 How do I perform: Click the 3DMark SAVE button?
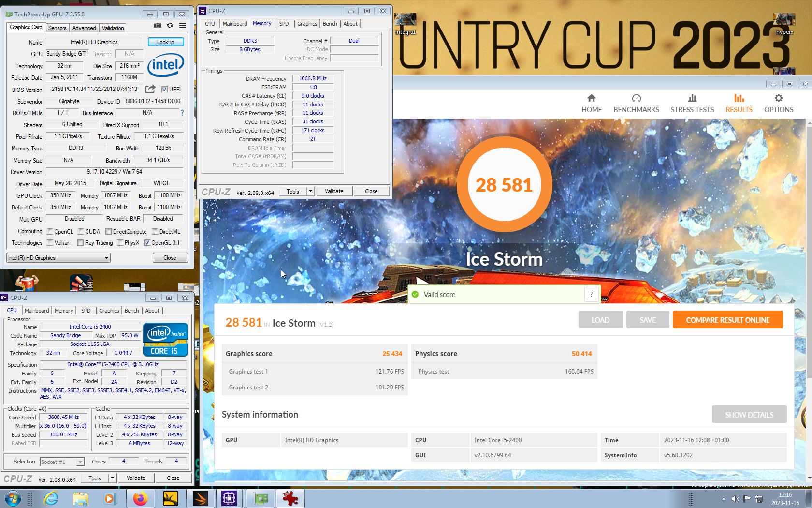648,320
